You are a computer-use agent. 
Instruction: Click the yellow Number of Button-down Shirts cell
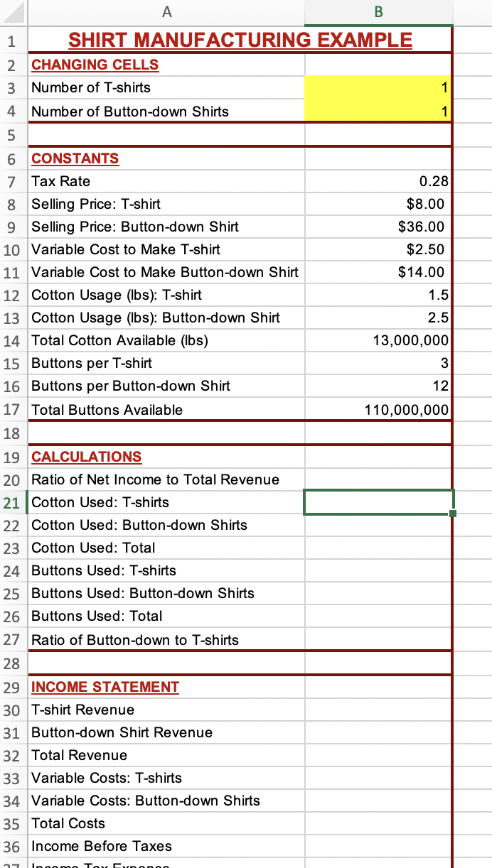point(378,112)
